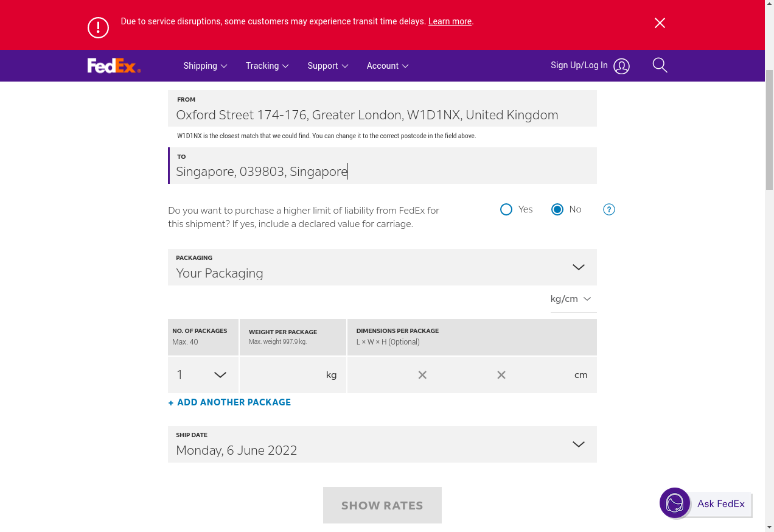This screenshot has height=532, width=774.
Task: Click the liability help question mark icon
Action: pyautogui.click(x=608, y=209)
